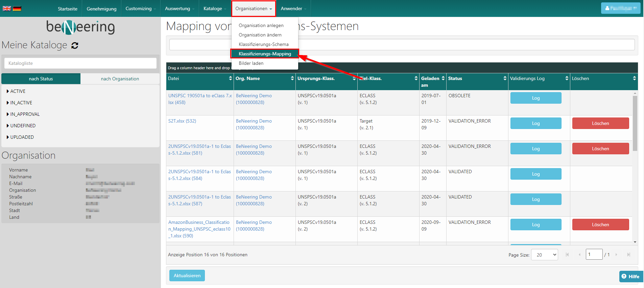Open the Page Size dropdown
This screenshot has width=644, height=288.
[x=544, y=255]
